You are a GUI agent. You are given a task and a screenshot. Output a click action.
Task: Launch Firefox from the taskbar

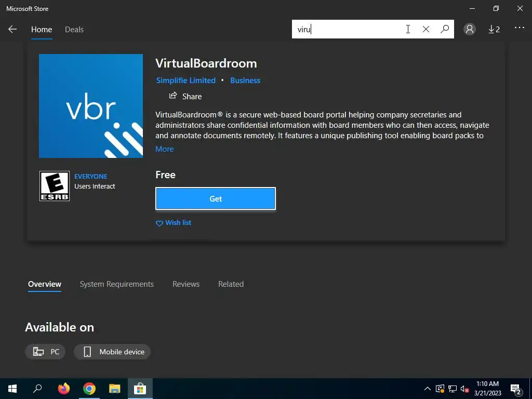pyautogui.click(x=64, y=389)
